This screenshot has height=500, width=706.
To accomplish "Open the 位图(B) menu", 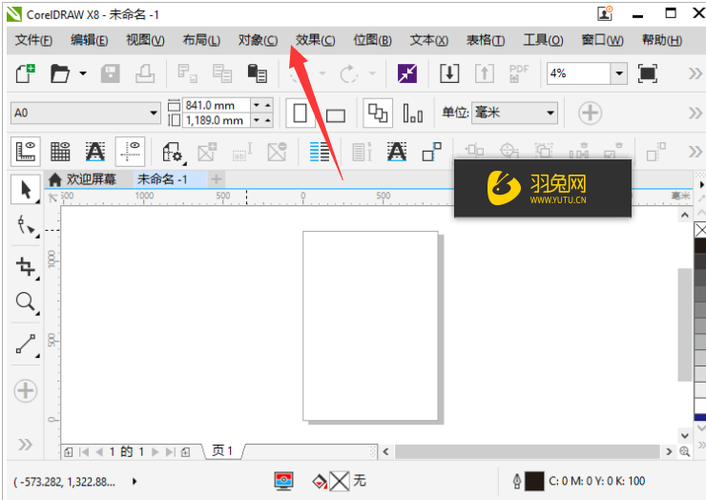I will [372, 41].
